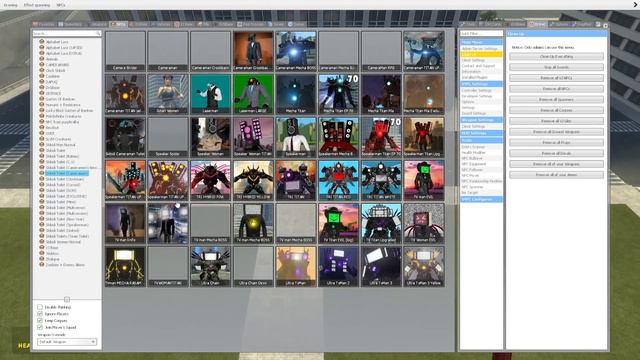This screenshot has width=640, height=360.
Task: Toggle the Join Player's Squad checkbox
Action: point(40,327)
